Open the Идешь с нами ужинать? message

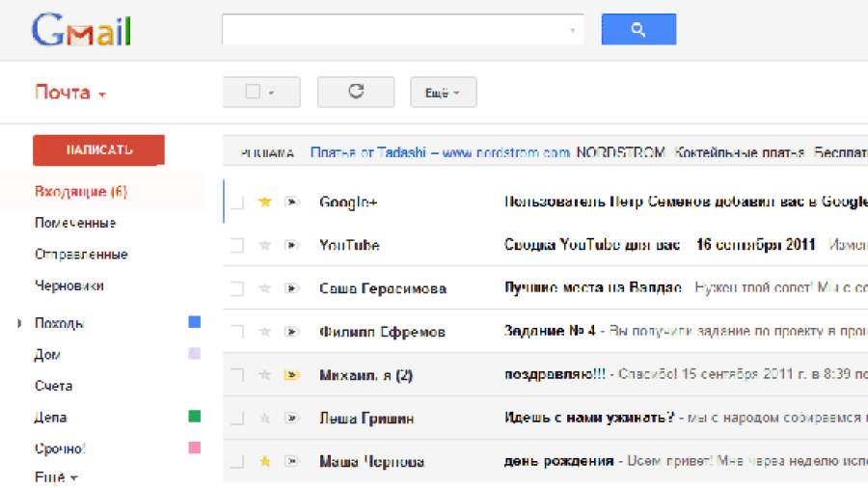[x=589, y=418]
